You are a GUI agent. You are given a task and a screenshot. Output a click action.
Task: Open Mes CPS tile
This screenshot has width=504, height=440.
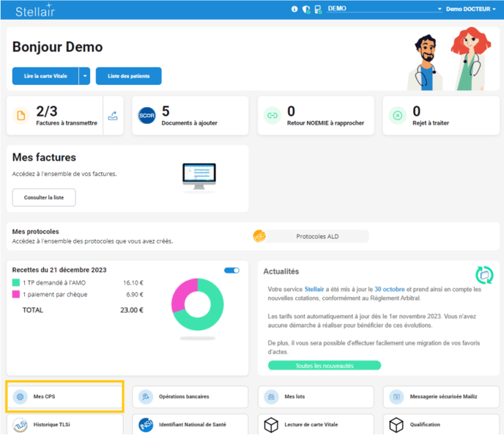[x=64, y=396]
